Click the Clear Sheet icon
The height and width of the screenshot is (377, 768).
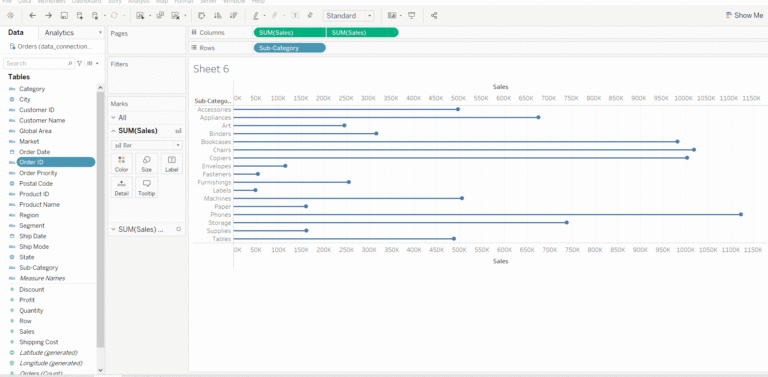tap(175, 16)
